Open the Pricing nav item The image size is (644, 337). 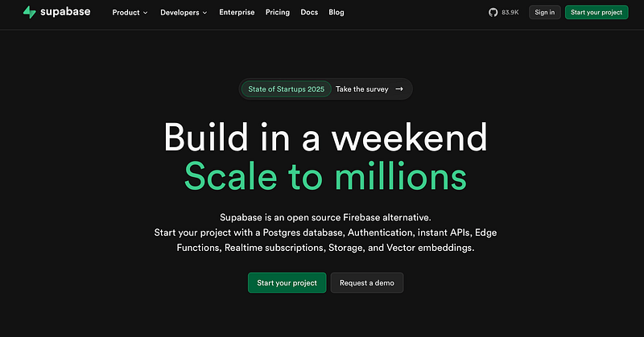click(x=278, y=12)
